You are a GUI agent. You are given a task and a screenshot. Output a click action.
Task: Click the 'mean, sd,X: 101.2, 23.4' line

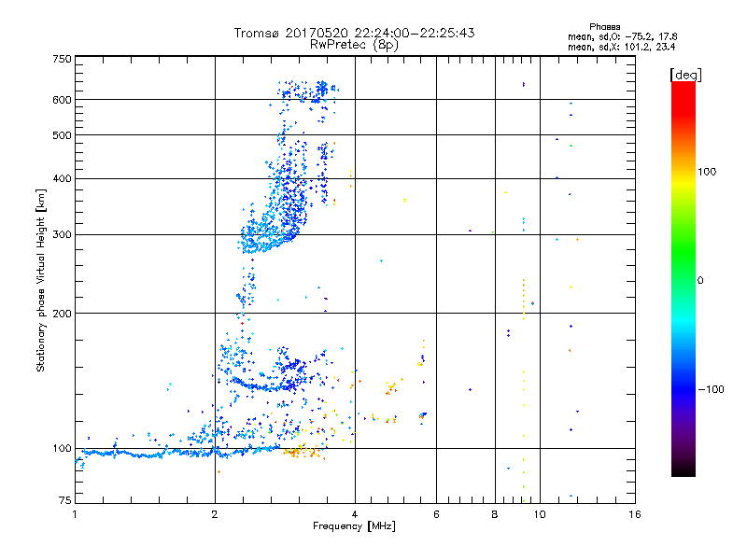coord(621,47)
